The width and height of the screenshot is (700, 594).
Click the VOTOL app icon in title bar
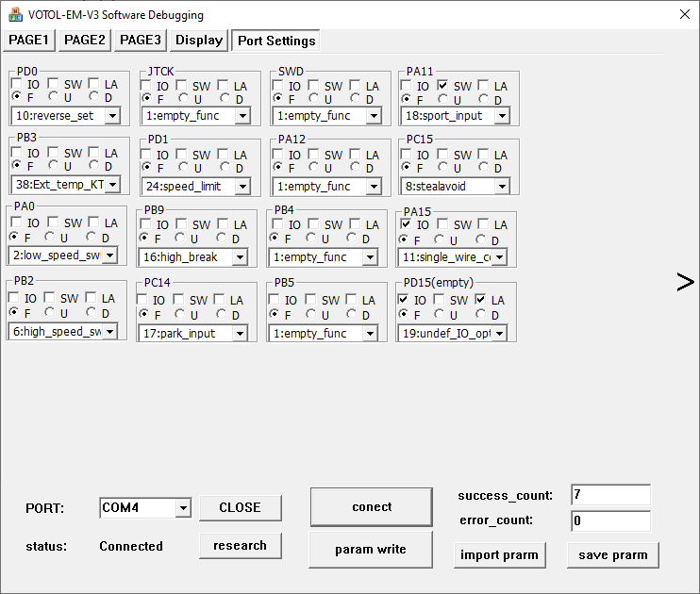(x=15, y=15)
